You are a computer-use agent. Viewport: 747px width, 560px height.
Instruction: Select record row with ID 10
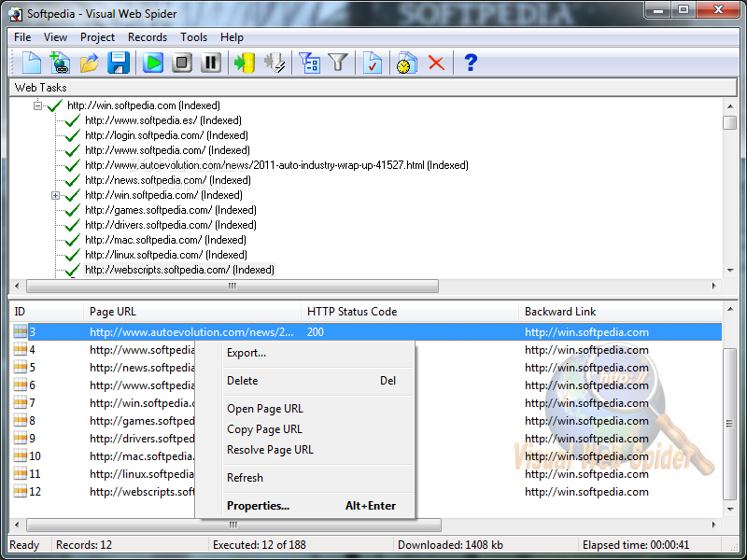365,456
